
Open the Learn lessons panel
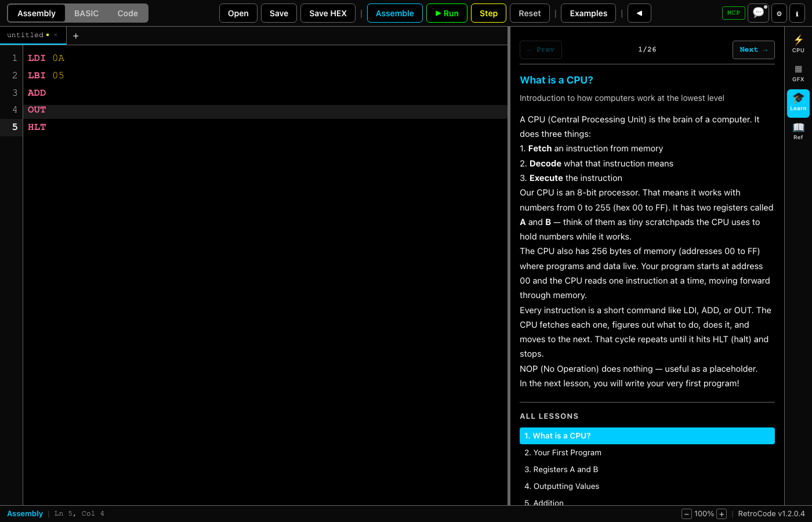798,101
